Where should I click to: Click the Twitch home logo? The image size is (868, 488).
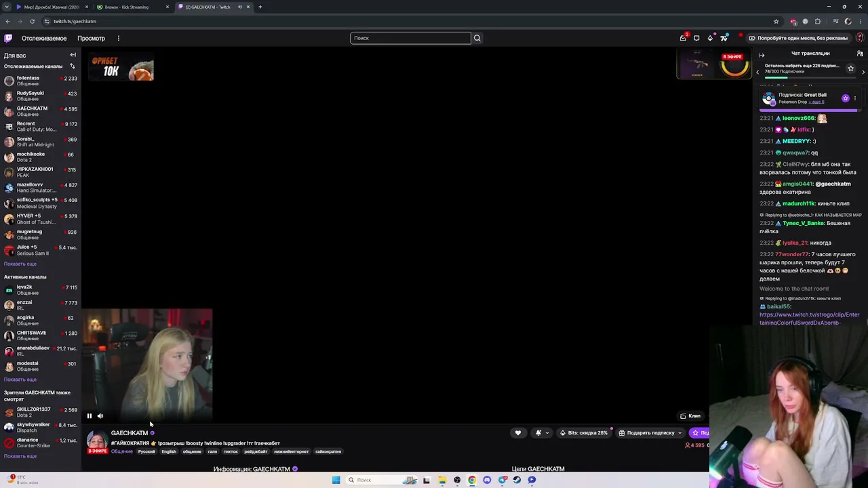pos(8,38)
